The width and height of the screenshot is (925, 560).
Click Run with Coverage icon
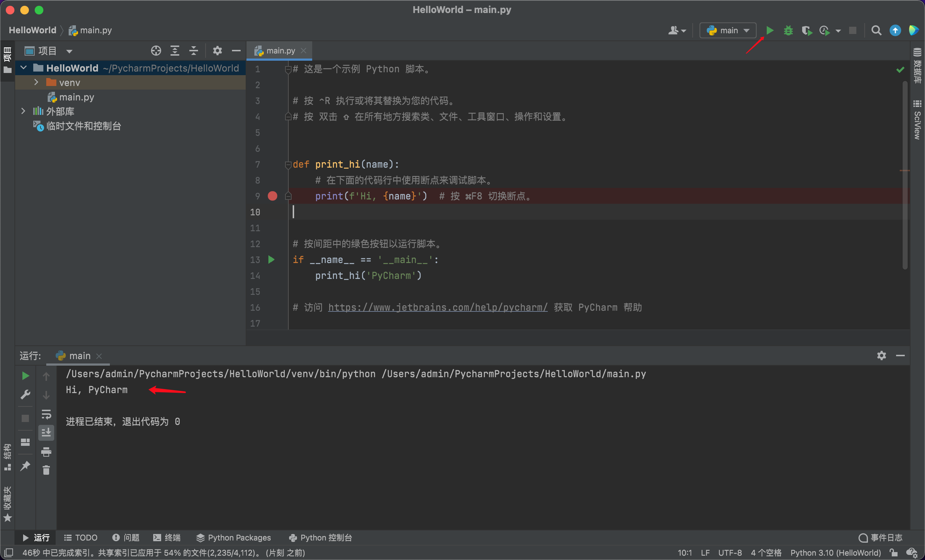(x=806, y=30)
